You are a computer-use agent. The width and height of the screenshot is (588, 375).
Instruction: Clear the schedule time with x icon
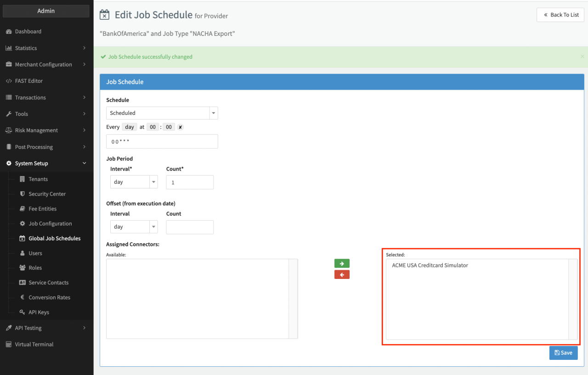coord(180,127)
